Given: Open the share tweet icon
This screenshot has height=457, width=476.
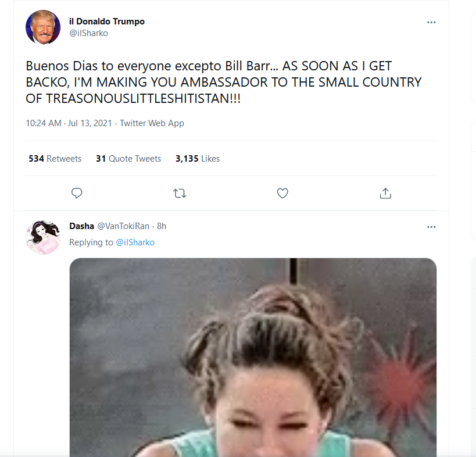Looking at the screenshot, I should (x=385, y=193).
